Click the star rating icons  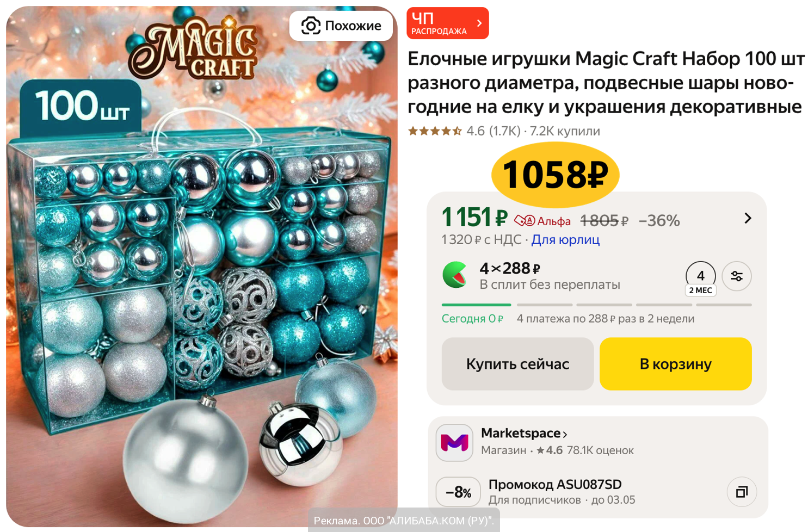click(435, 131)
